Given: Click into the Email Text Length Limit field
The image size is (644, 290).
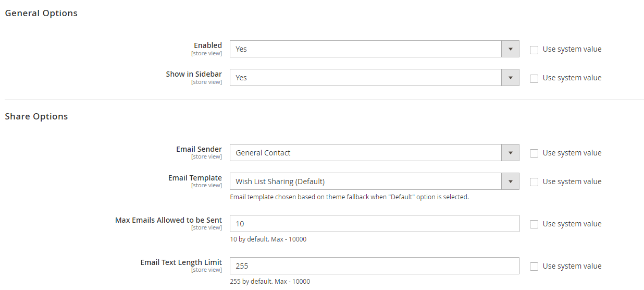Looking at the screenshot, I should coord(374,266).
